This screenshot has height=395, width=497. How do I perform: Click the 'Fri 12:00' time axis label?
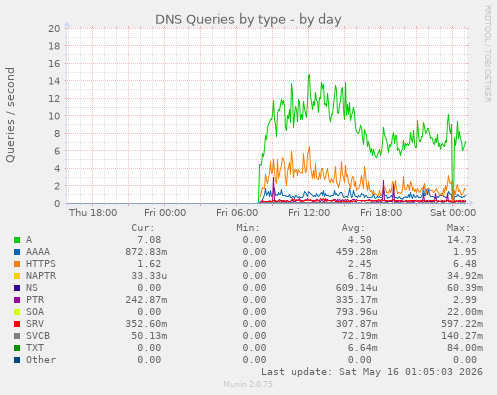click(x=309, y=213)
